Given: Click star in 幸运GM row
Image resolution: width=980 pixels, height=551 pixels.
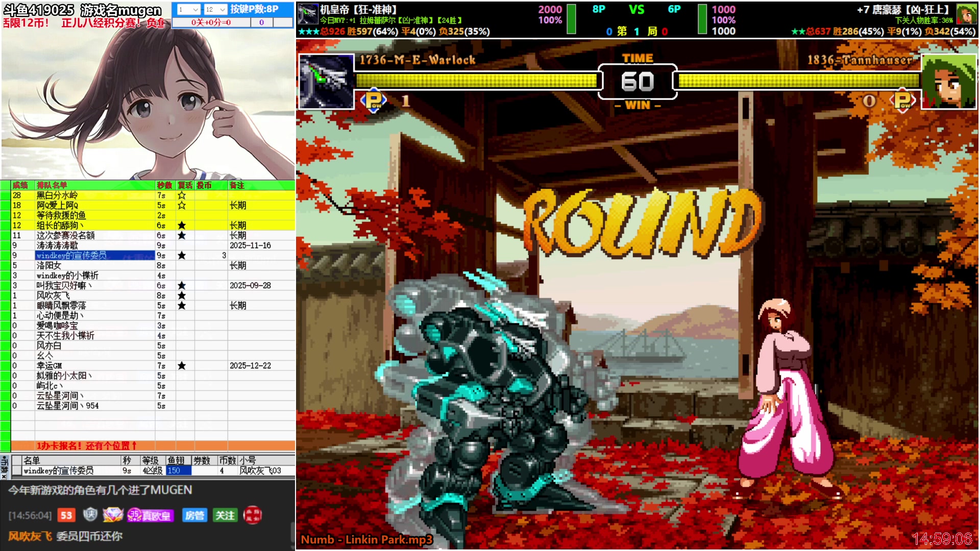Looking at the screenshot, I should (x=182, y=366).
